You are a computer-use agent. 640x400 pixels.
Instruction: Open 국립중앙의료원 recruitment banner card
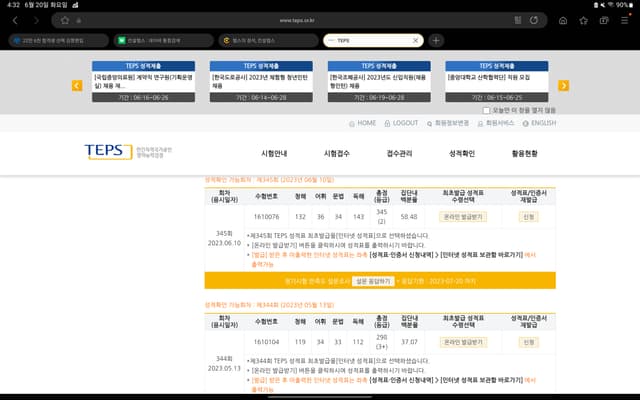click(x=143, y=82)
